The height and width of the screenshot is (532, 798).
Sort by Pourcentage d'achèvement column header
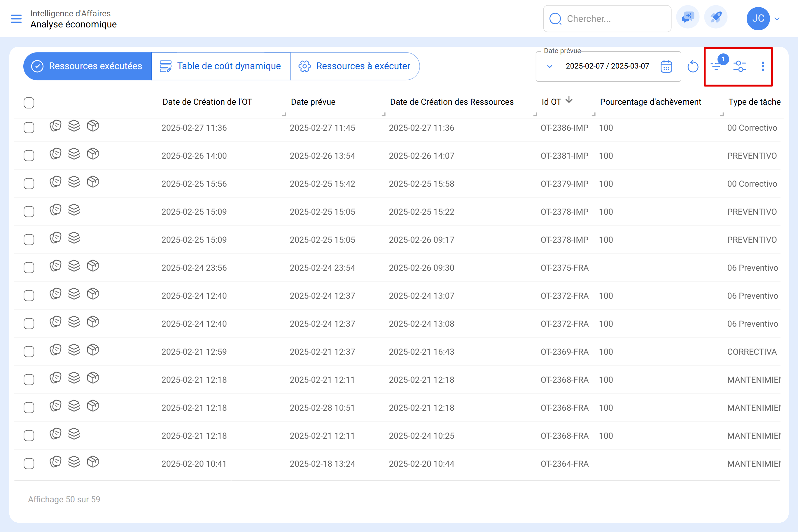coord(650,102)
